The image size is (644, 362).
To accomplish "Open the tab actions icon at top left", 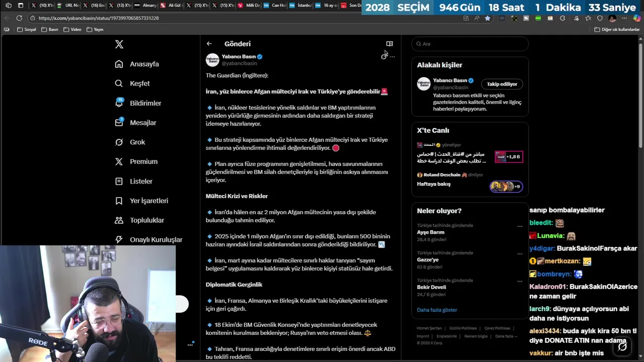I will coord(20,6).
